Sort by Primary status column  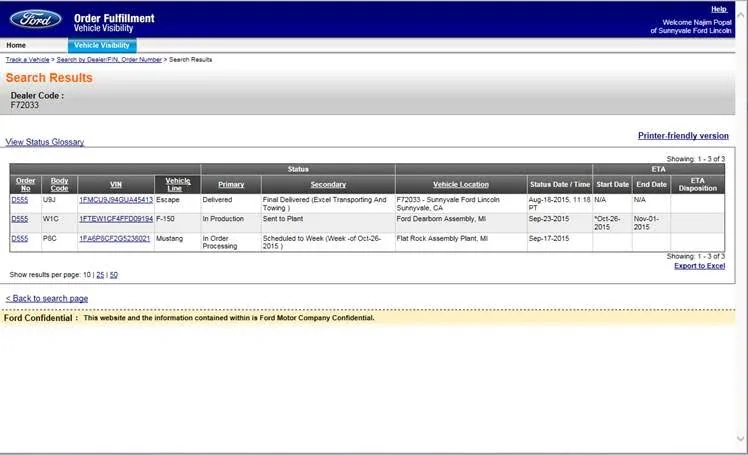click(231, 184)
